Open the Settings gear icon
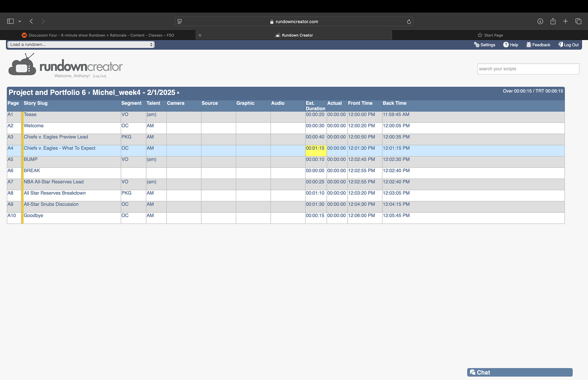Image resolution: width=588 pixels, height=380 pixels. click(x=477, y=45)
